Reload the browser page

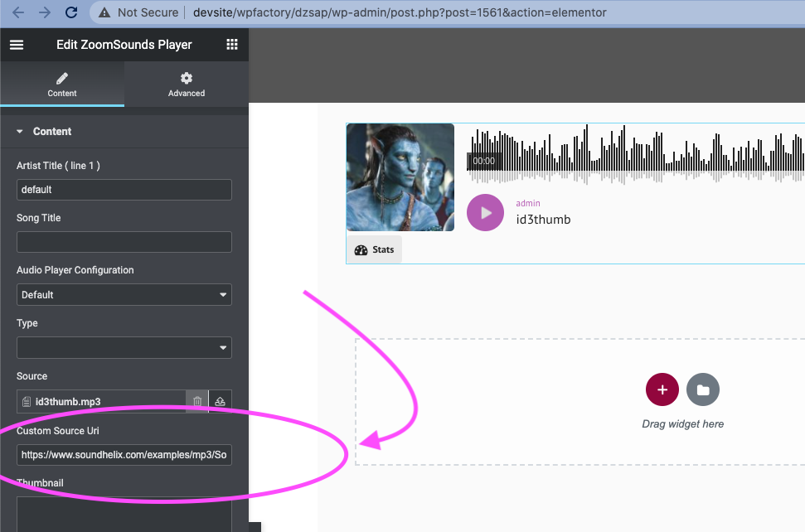[71, 12]
